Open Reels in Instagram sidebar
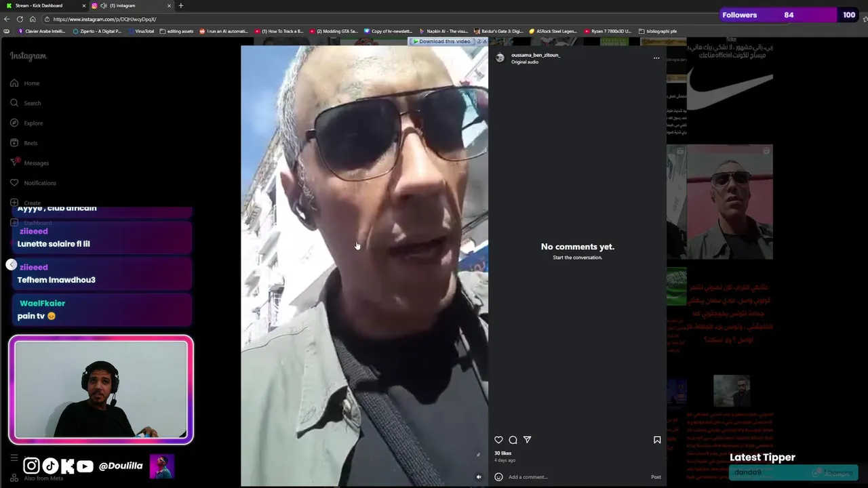Image resolution: width=868 pixels, height=488 pixels. (24, 143)
